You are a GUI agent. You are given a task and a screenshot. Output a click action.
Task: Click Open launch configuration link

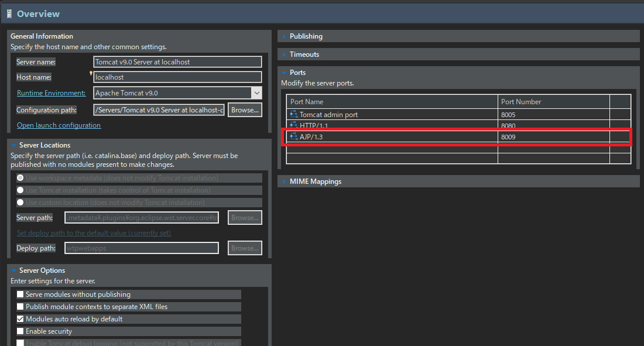[x=59, y=125]
